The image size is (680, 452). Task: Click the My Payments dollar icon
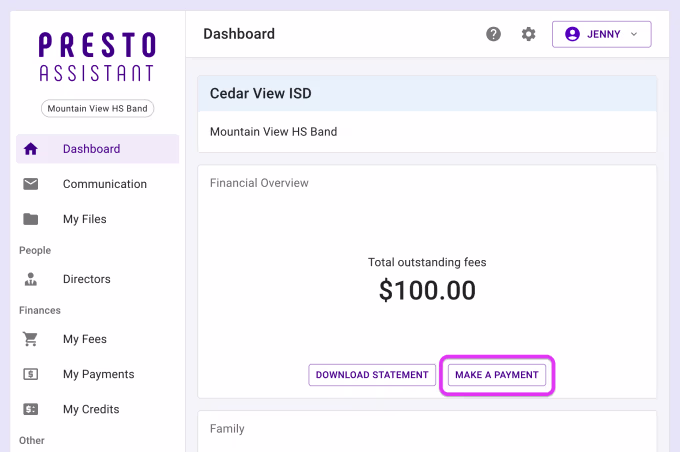(31, 374)
